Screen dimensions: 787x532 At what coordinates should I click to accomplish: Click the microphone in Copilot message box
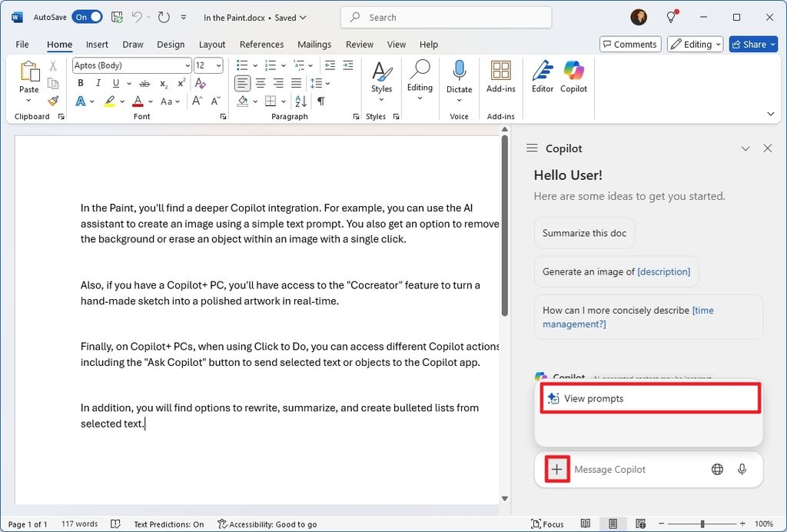[742, 469]
